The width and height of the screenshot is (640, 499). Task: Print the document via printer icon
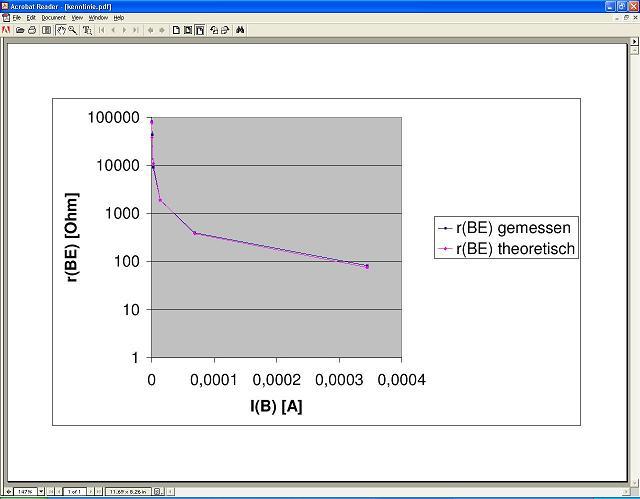(32, 30)
